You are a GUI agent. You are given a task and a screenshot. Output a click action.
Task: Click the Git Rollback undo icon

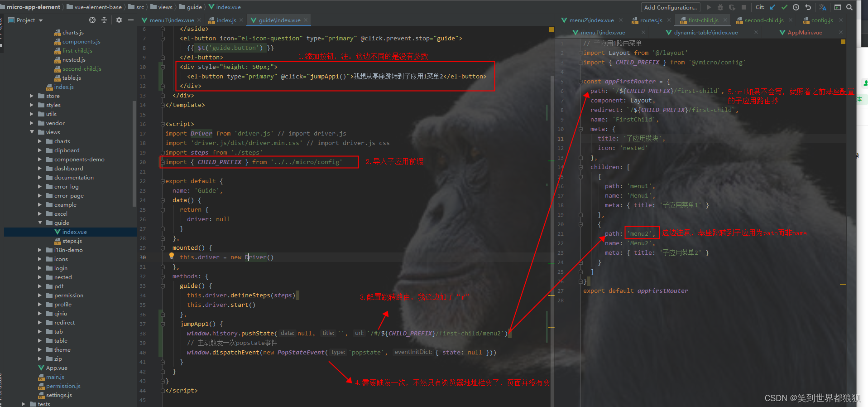(808, 7)
